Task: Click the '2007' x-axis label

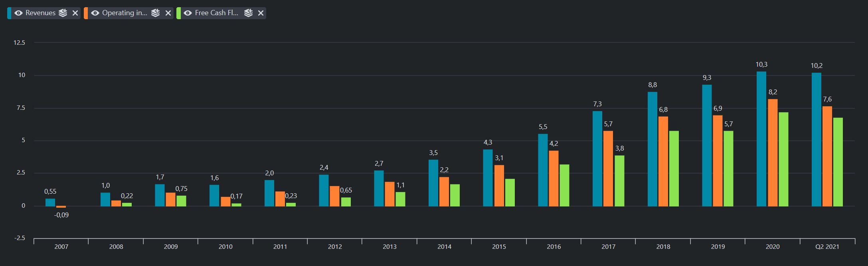Action: pyautogui.click(x=61, y=246)
